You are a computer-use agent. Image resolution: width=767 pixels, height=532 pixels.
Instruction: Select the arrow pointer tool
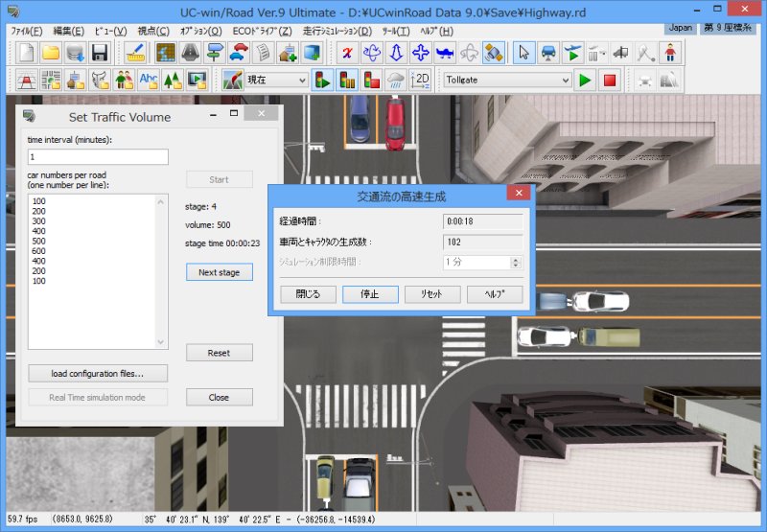click(523, 53)
